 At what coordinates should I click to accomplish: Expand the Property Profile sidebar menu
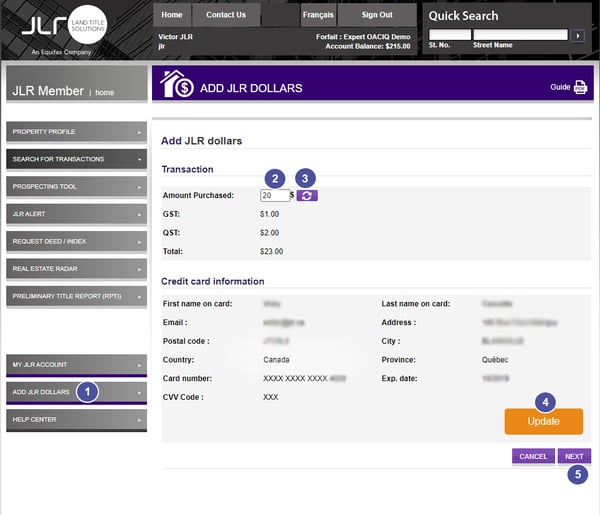click(77, 132)
